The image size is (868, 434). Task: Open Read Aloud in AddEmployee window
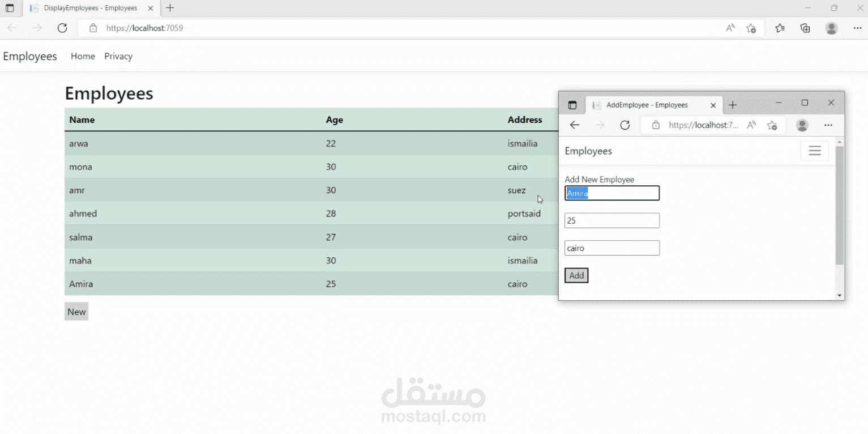coord(751,125)
